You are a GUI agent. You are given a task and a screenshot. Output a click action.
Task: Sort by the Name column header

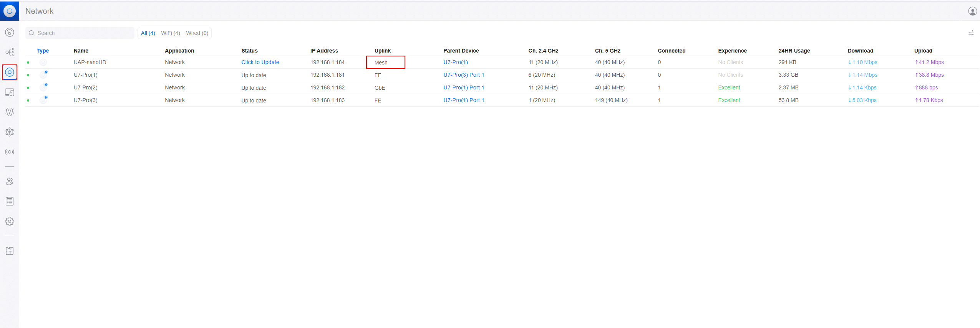(81, 51)
